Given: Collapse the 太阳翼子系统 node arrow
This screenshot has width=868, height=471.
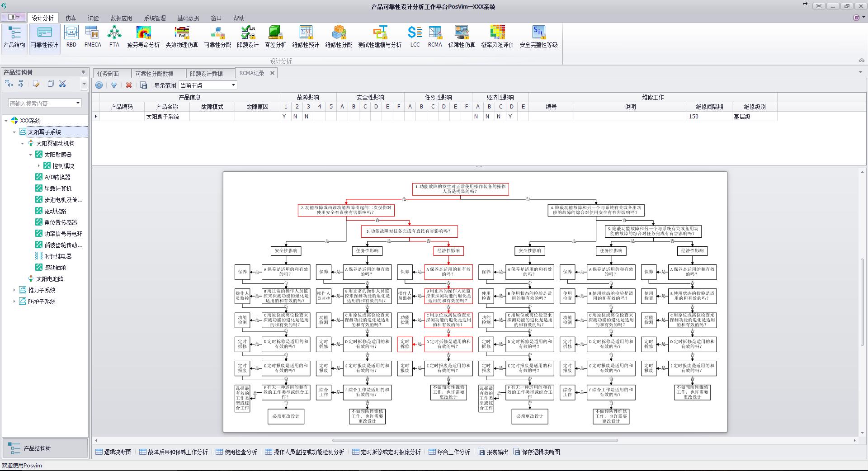Looking at the screenshot, I should [x=14, y=132].
